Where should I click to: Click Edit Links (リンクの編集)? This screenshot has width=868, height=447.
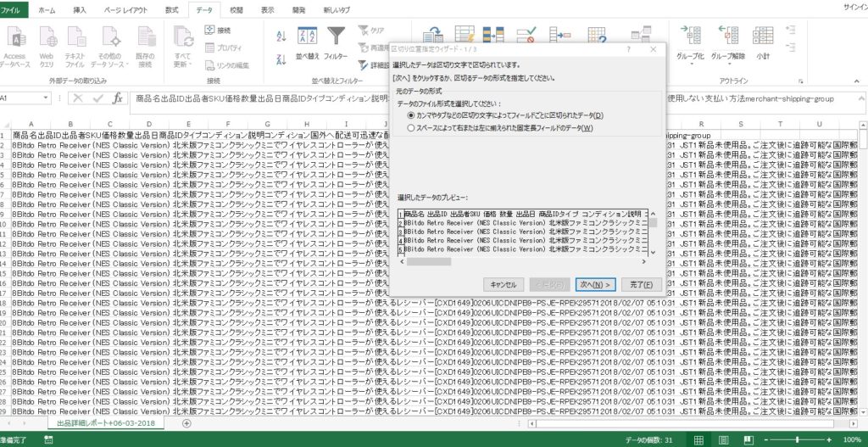[227, 64]
